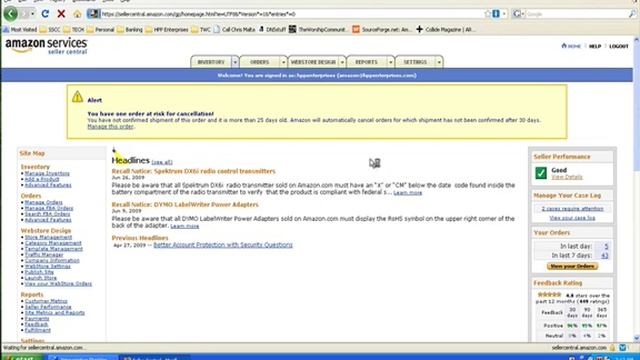Open the back/forward history dropdown arrow
This screenshot has height=360, width=640.
click(x=33, y=14)
